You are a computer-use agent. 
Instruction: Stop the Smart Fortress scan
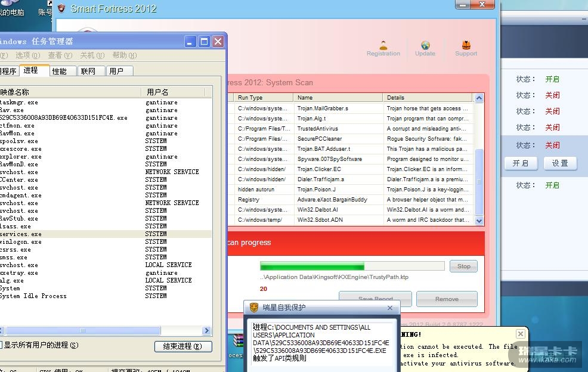pos(463,266)
